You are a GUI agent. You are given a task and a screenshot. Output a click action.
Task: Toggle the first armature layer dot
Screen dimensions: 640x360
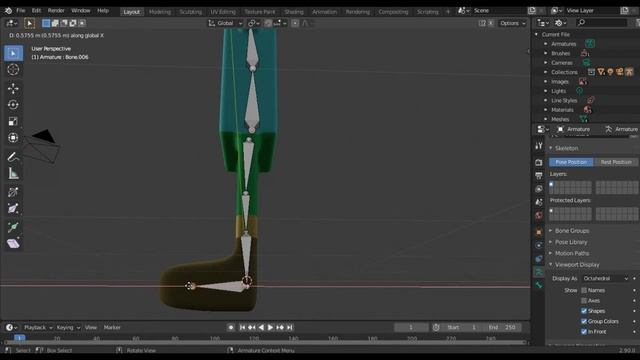click(551, 184)
